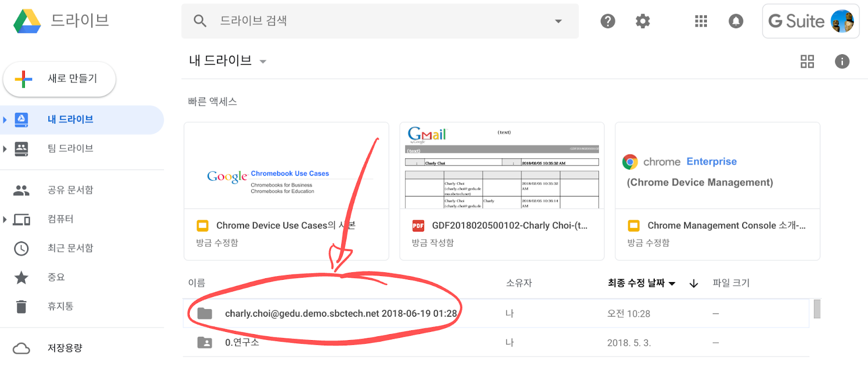
Task: Click the file list scrollbar thumb
Action: click(817, 309)
